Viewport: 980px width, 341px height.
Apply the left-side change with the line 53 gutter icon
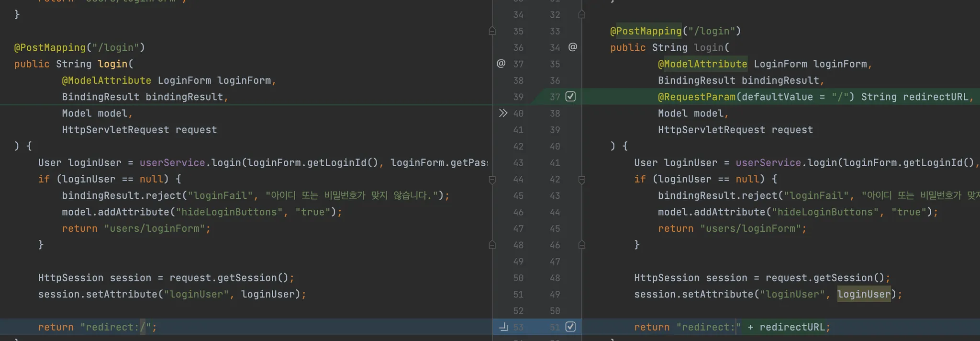click(x=503, y=327)
